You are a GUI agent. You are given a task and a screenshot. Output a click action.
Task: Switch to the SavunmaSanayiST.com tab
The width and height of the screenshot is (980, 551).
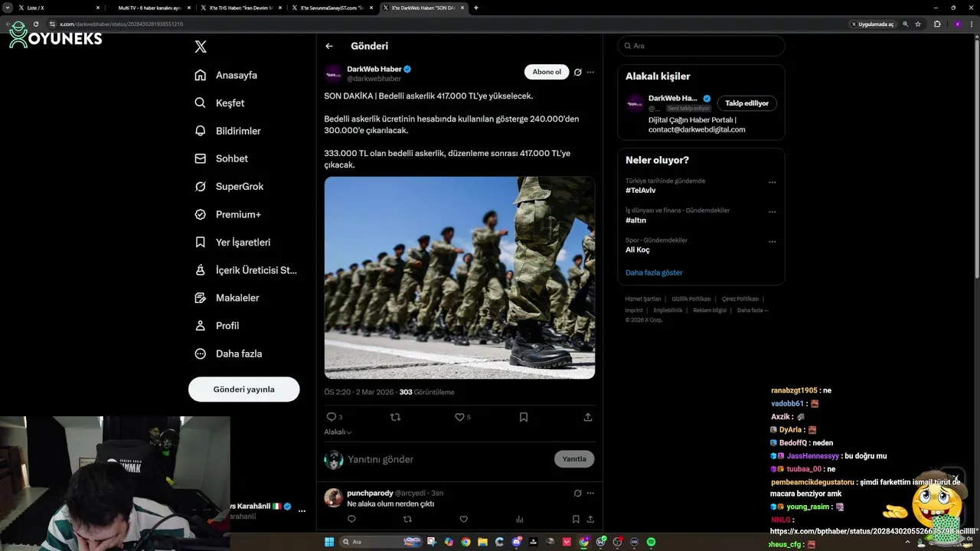tap(332, 8)
